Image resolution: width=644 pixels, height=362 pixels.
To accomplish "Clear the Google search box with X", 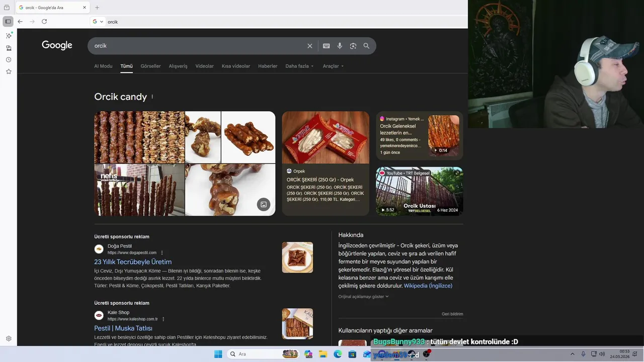I will (310, 46).
